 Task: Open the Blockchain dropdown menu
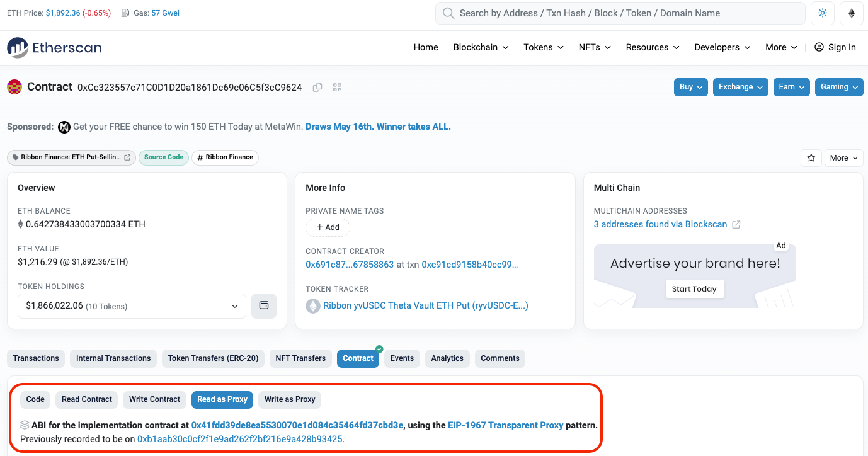[481, 47]
